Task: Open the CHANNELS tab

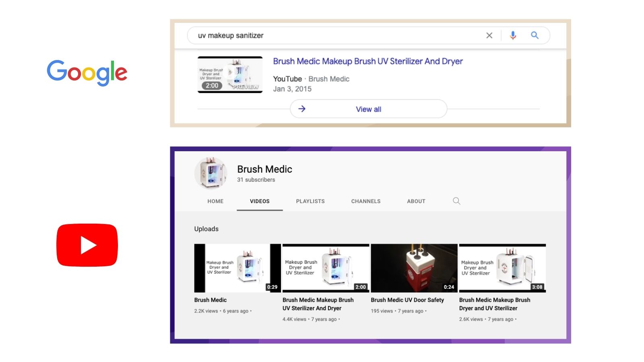Action: [x=366, y=201]
